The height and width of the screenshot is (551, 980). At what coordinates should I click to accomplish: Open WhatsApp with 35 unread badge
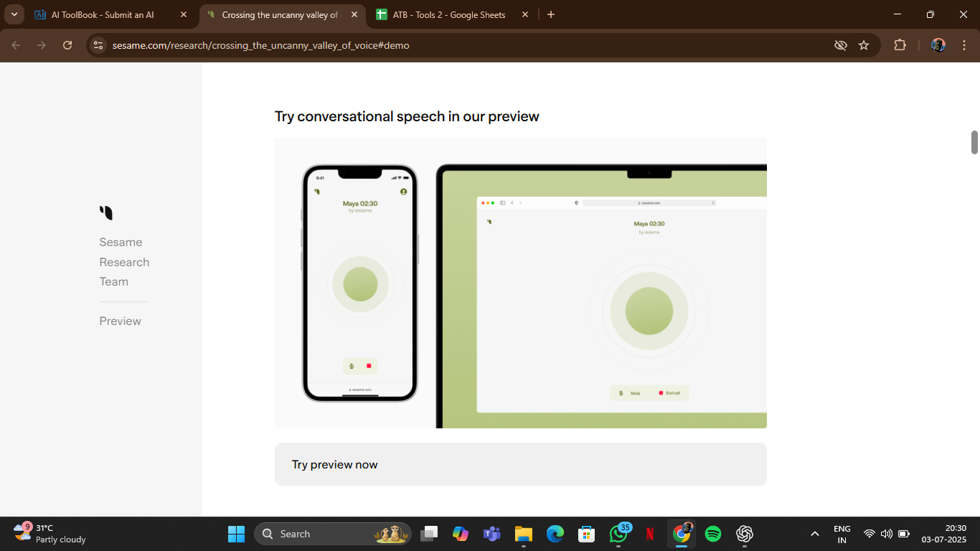(618, 534)
